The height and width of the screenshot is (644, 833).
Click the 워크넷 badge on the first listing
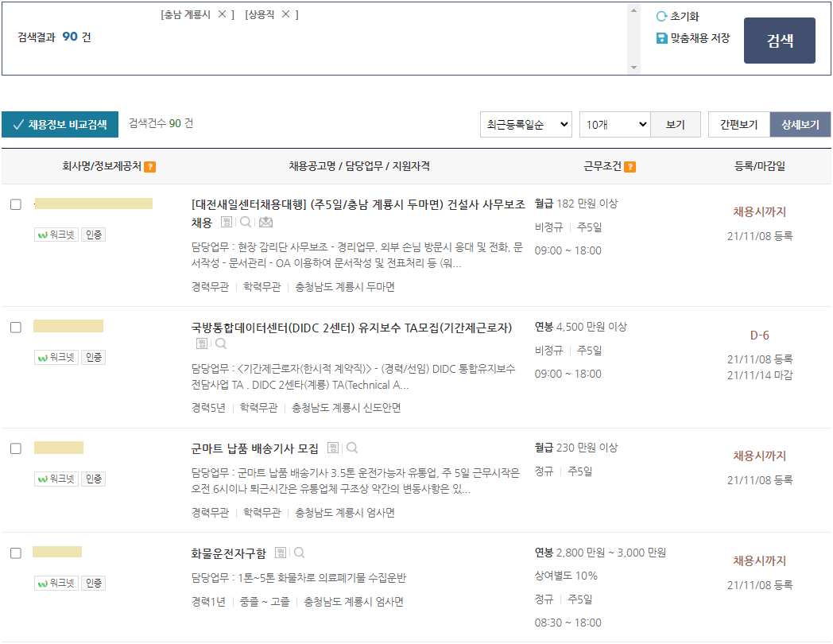pyautogui.click(x=57, y=234)
